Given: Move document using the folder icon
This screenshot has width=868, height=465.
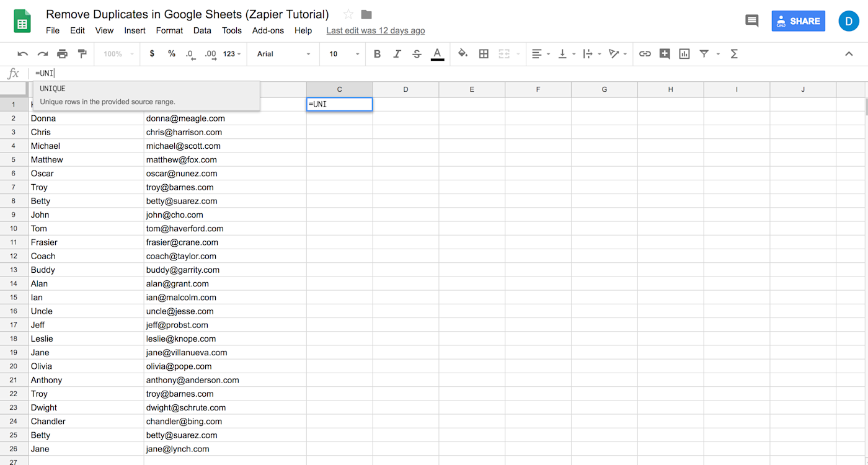Looking at the screenshot, I should 366,14.
